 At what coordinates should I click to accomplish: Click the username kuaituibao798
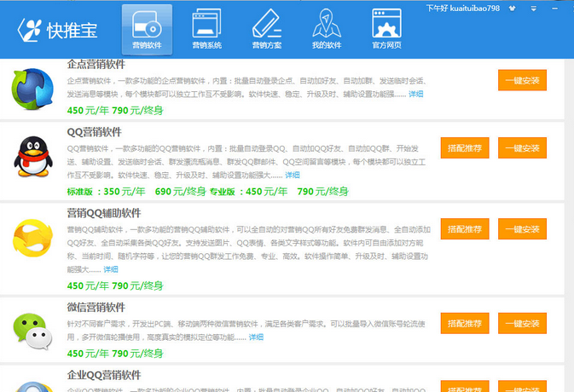(x=474, y=8)
